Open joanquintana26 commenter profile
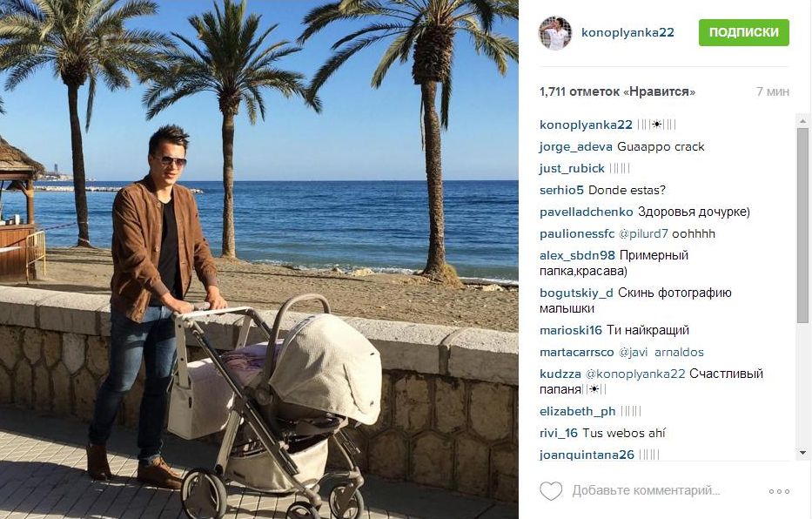Image resolution: width=812 pixels, height=519 pixels. tap(587, 455)
